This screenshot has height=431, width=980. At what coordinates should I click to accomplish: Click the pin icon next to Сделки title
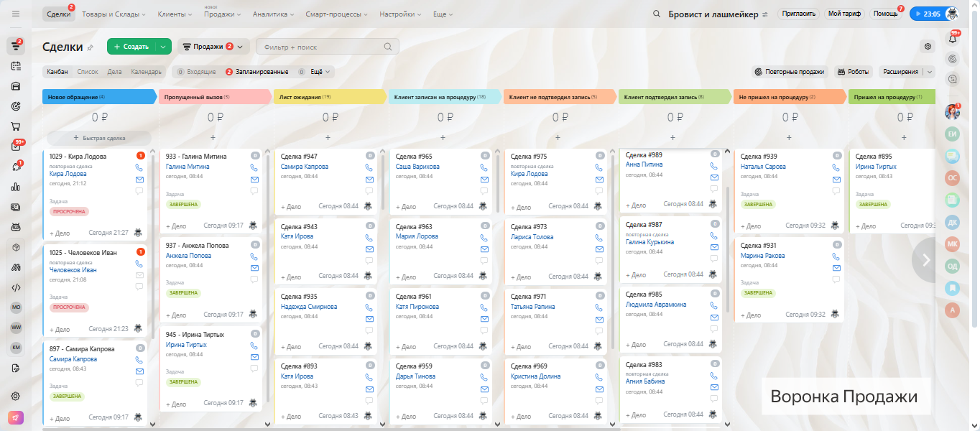click(90, 47)
